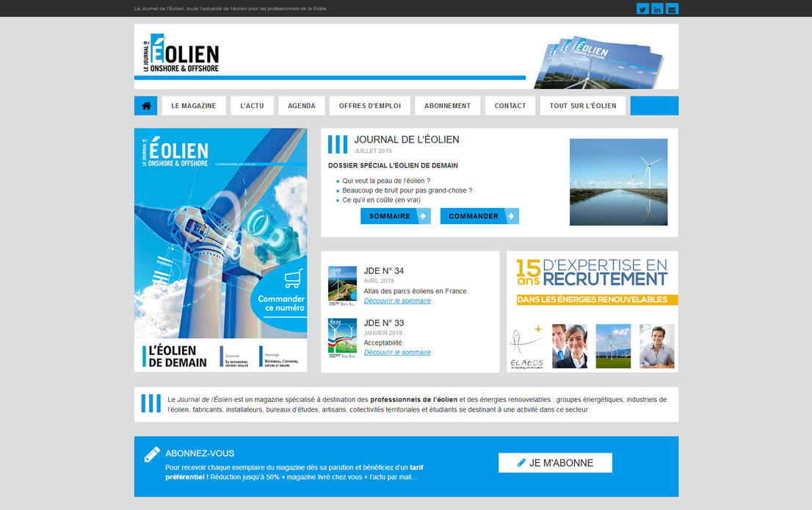
Task: Click the JDE N° 34 title
Action: click(x=384, y=271)
